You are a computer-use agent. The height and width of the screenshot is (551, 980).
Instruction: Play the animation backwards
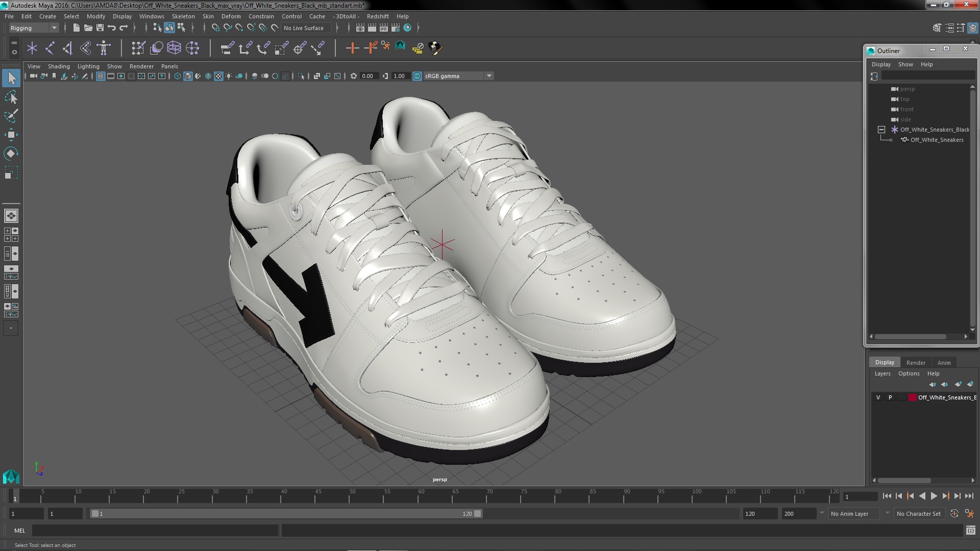922,496
